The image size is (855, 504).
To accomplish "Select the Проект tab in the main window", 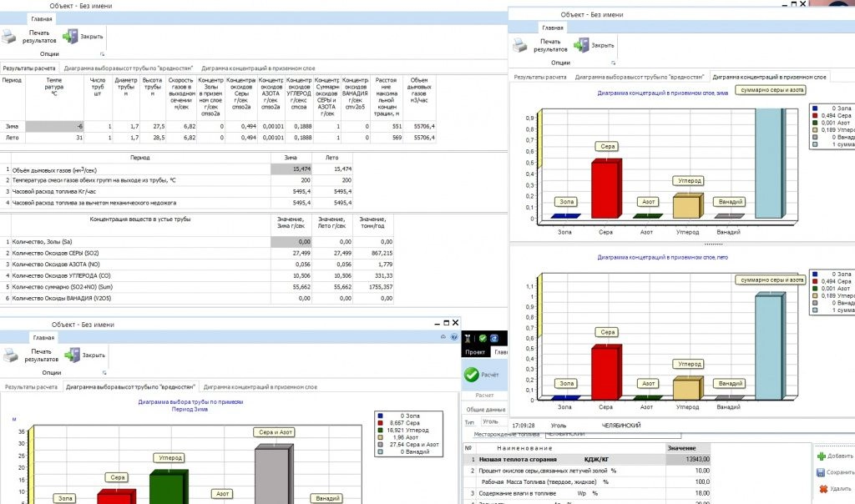I will click(475, 352).
